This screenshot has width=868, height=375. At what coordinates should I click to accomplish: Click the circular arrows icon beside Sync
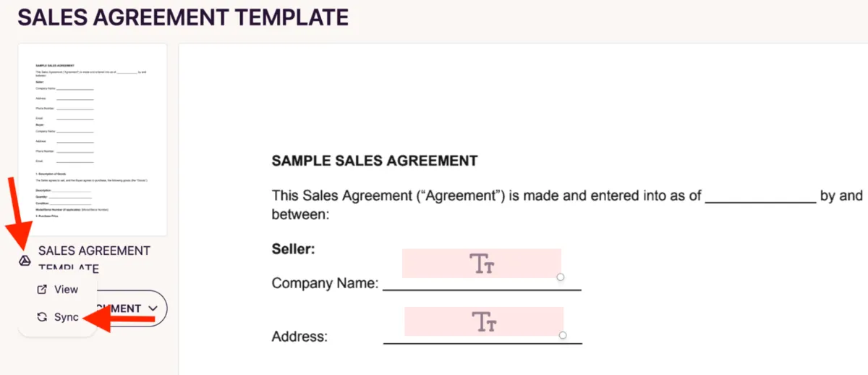[x=42, y=317]
